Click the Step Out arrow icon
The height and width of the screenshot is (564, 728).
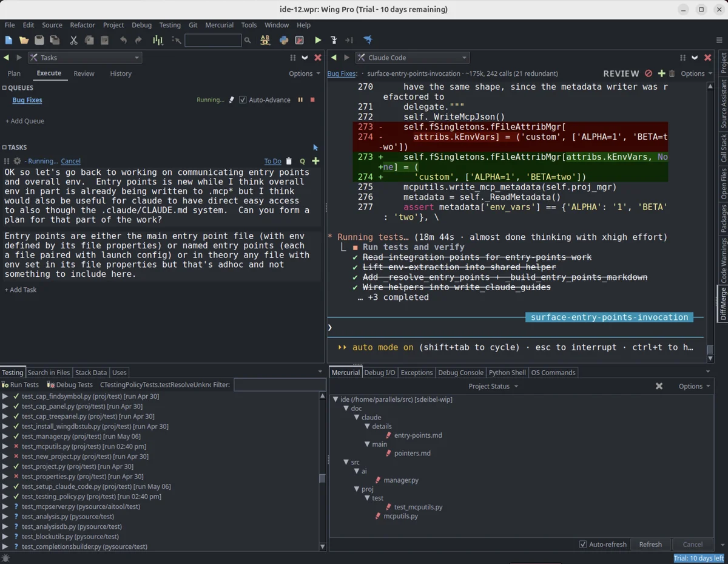(349, 40)
